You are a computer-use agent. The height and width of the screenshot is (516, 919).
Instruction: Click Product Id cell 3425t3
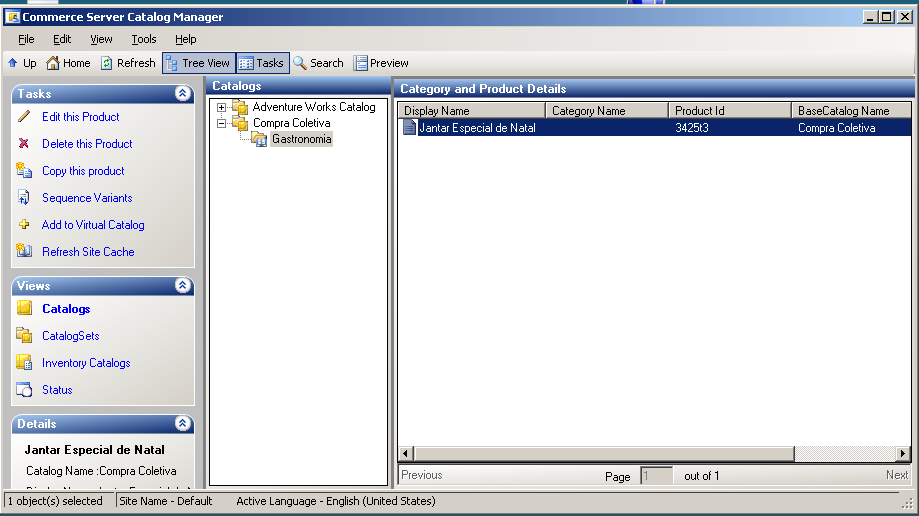pos(692,128)
